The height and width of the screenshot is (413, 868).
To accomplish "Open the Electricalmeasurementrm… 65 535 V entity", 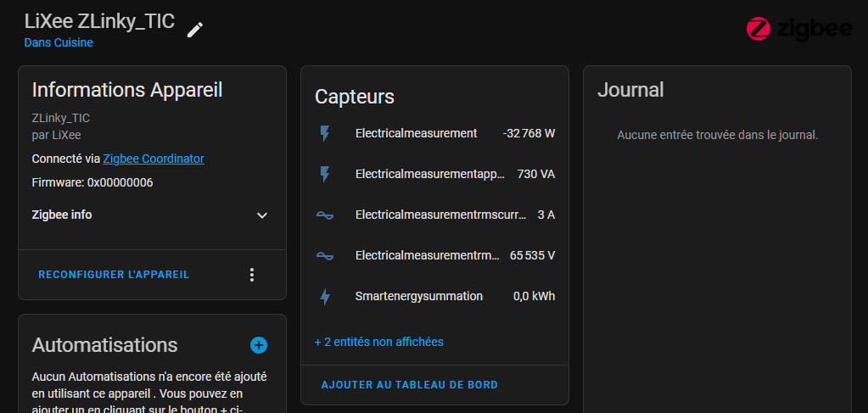I will [434, 256].
